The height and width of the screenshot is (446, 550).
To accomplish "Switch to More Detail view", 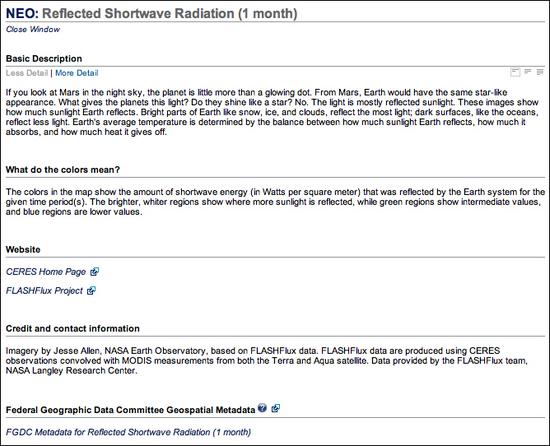I will click(76, 73).
